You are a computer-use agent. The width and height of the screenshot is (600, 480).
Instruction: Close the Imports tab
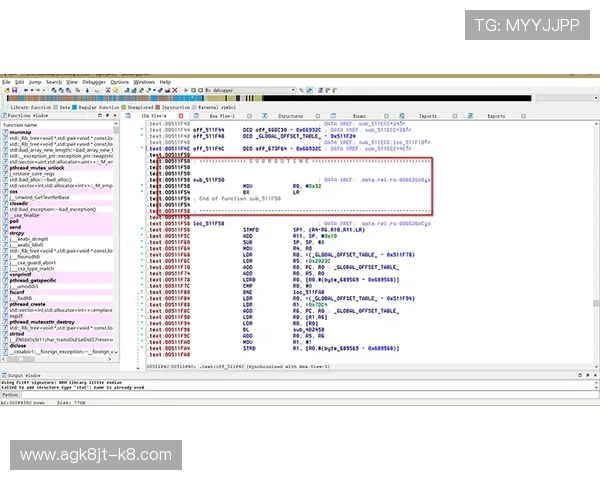pos(455,116)
